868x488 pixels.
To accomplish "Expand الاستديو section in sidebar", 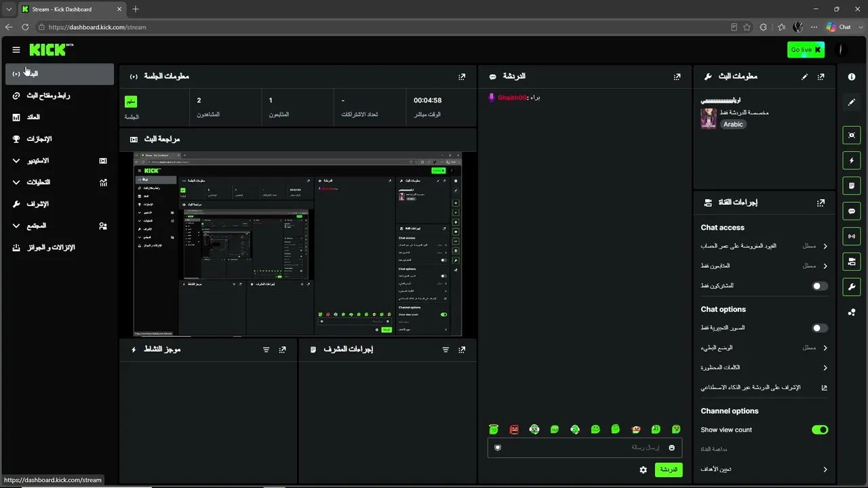I will tap(60, 161).
